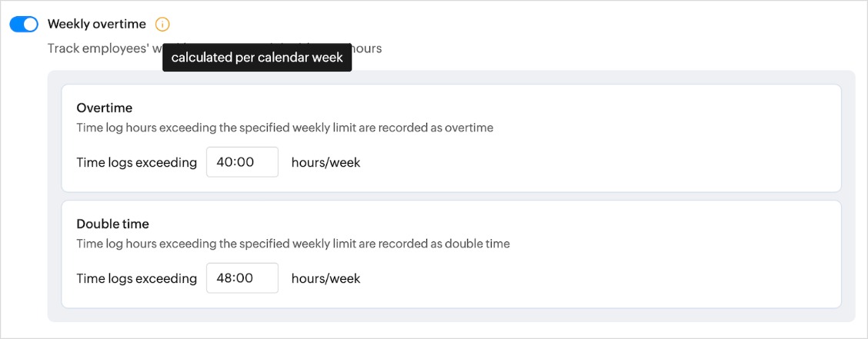Click the 'calculated per calendar week' tooltip
This screenshot has height=339, width=868.
point(257,58)
